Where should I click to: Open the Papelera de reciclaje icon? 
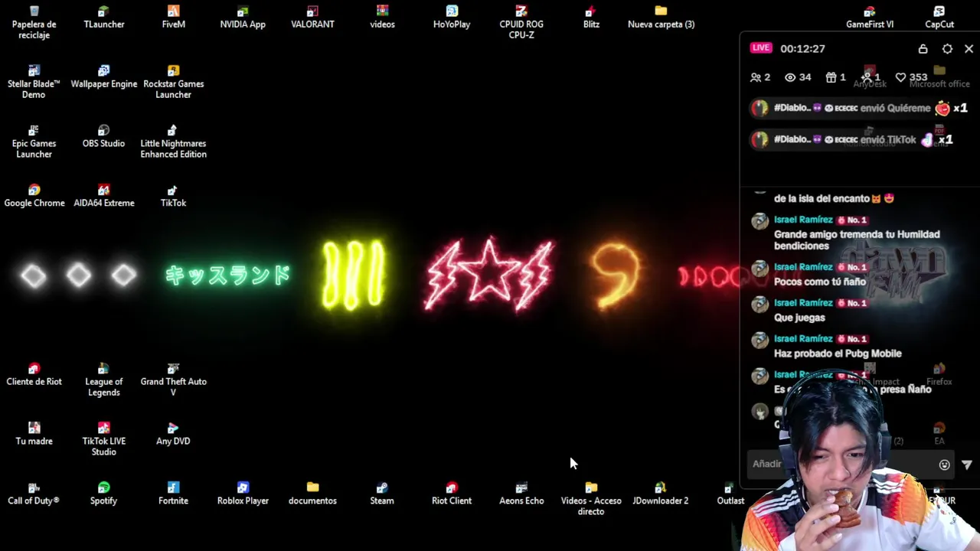(34, 22)
